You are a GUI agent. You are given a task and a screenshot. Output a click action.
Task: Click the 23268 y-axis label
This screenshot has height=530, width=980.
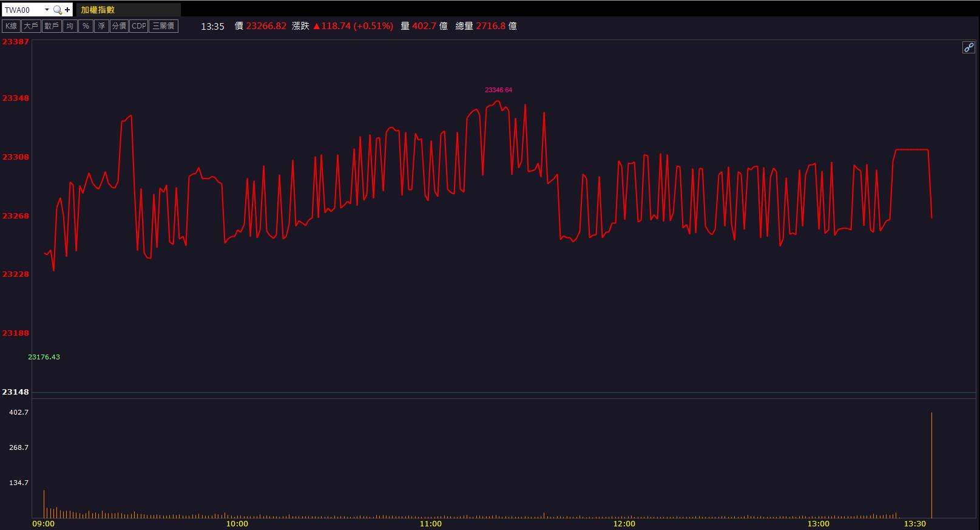coord(16,216)
